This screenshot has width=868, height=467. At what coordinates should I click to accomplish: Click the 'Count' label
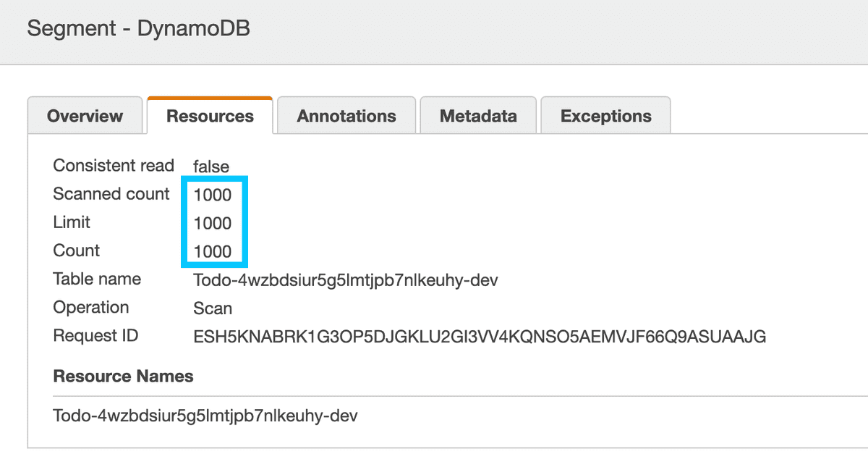[77, 251]
